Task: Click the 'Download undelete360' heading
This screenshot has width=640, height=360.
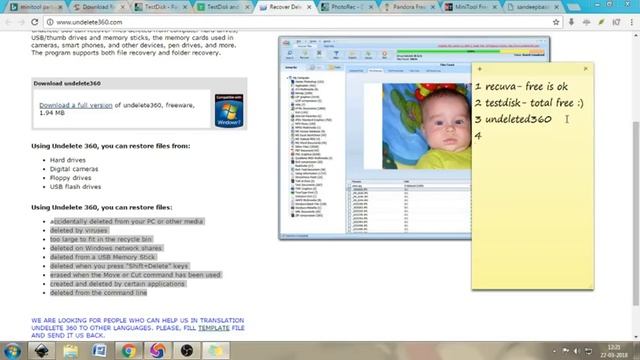Action: 67,83
